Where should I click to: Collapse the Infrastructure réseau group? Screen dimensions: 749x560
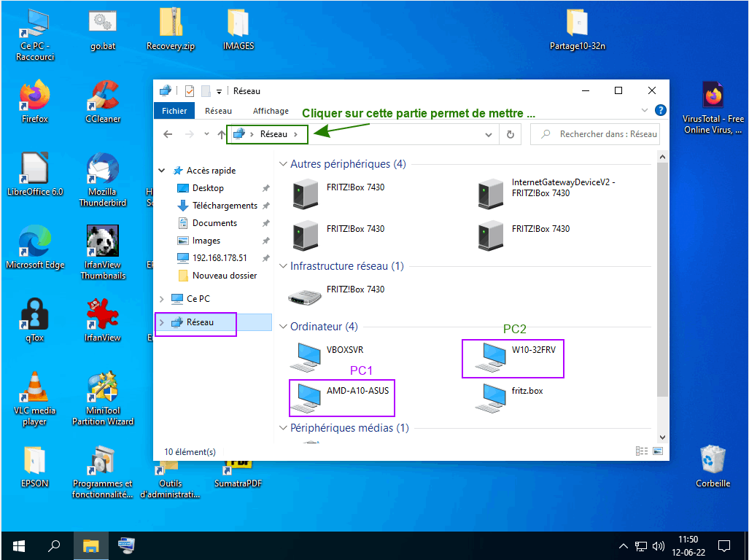[283, 266]
